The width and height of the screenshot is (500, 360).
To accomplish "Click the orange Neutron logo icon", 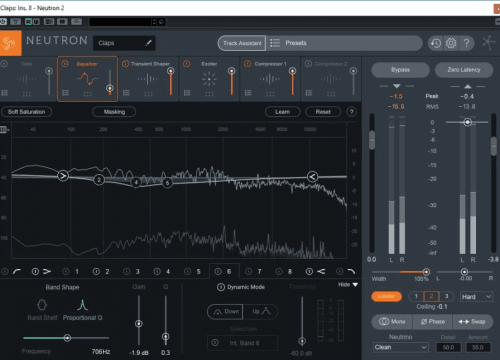I will 10,43.
